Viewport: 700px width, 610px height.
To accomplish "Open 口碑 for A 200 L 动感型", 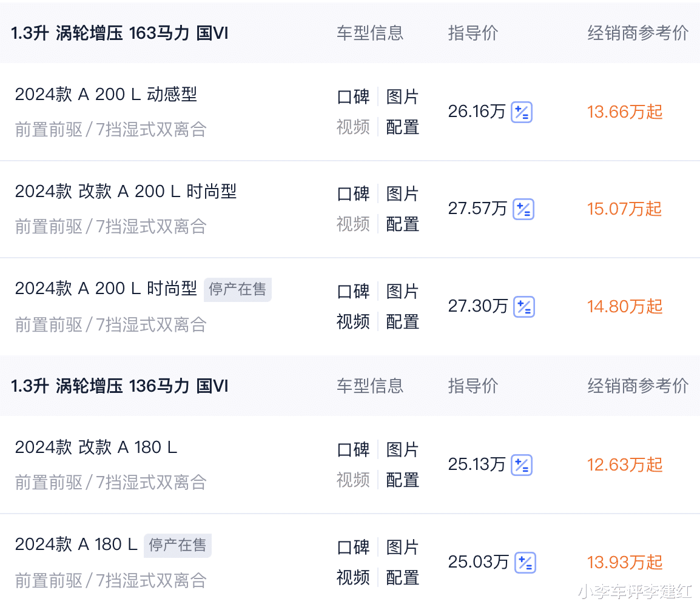I will [353, 97].
